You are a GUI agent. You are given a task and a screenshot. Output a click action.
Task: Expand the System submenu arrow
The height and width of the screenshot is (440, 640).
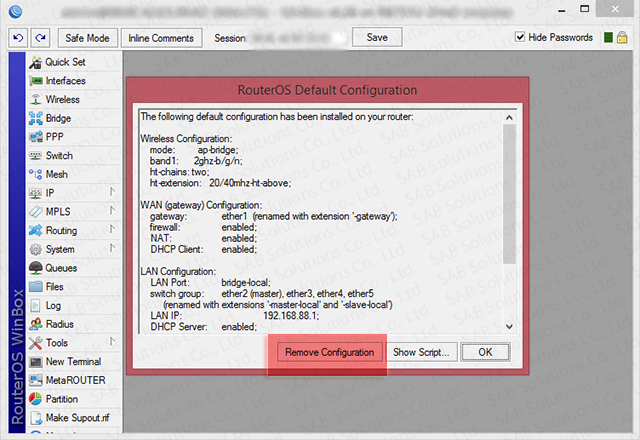click(x=112, y=248)
